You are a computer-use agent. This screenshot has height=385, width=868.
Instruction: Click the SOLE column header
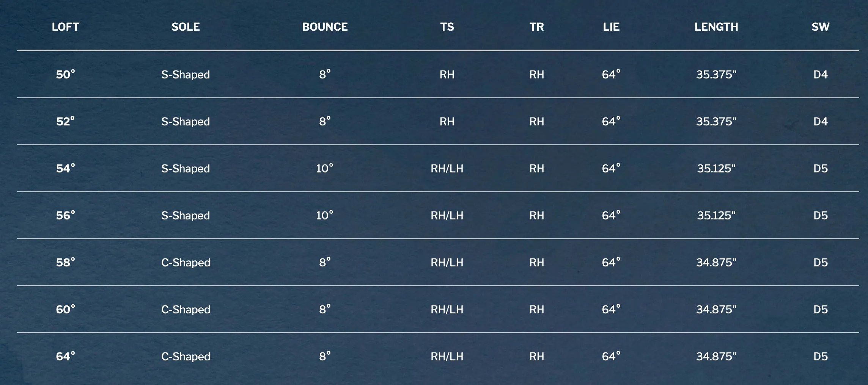(186, 27)
